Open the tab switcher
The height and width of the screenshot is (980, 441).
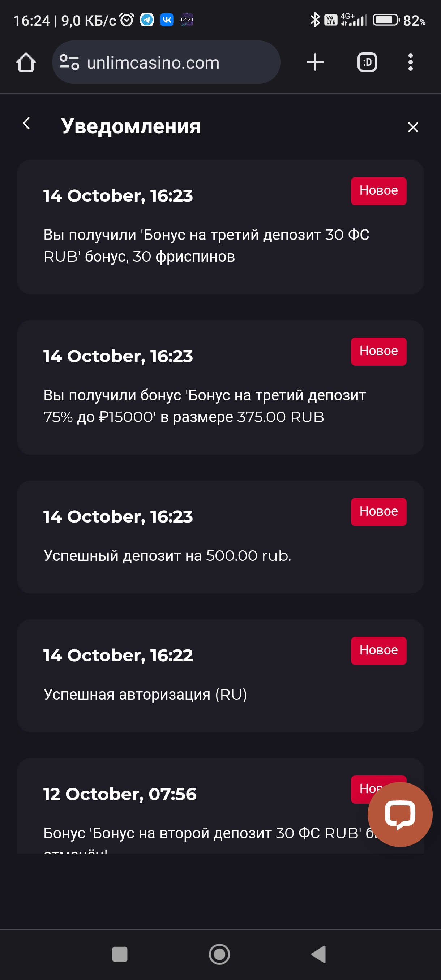(367, 63)
